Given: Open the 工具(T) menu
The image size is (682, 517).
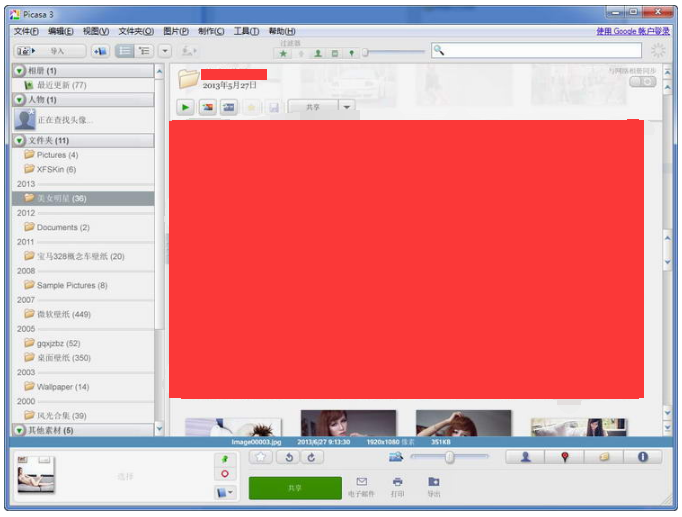Looking at the screenshot, I should pyautogui.click(x=246, y=31).
